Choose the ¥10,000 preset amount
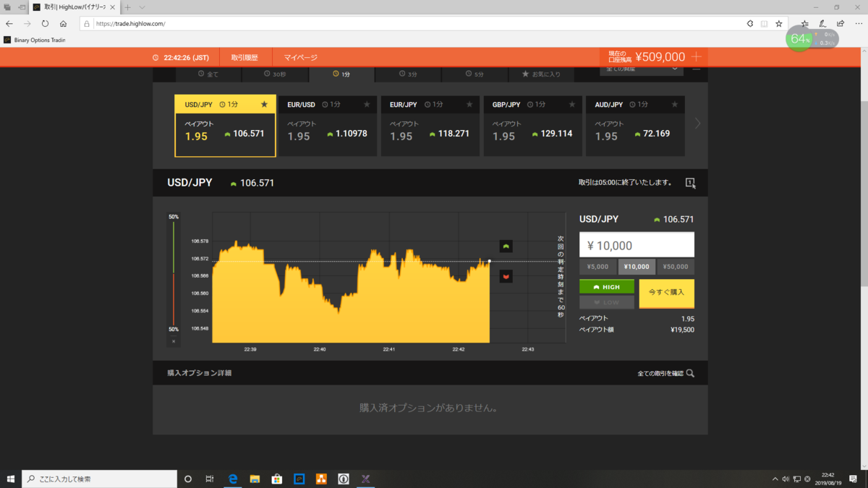The image size is (868, 488). [x=637, y=267]
